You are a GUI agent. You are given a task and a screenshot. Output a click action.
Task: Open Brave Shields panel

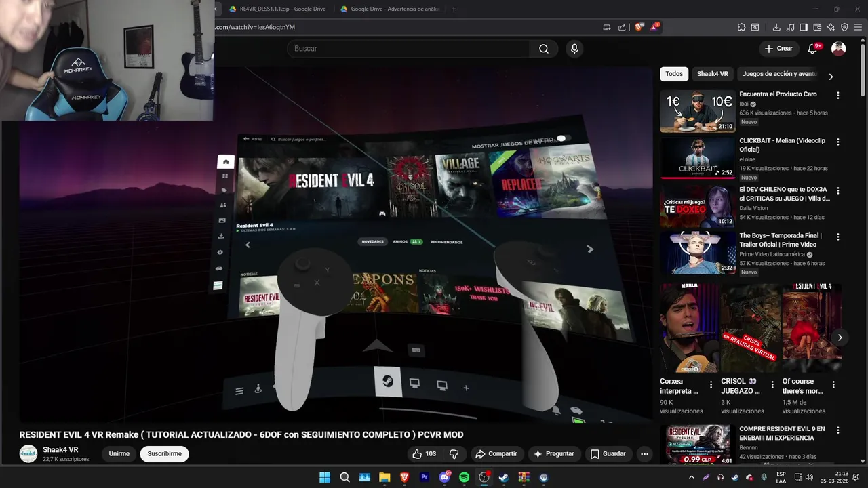pyautogui.click(x=639, y=27)
